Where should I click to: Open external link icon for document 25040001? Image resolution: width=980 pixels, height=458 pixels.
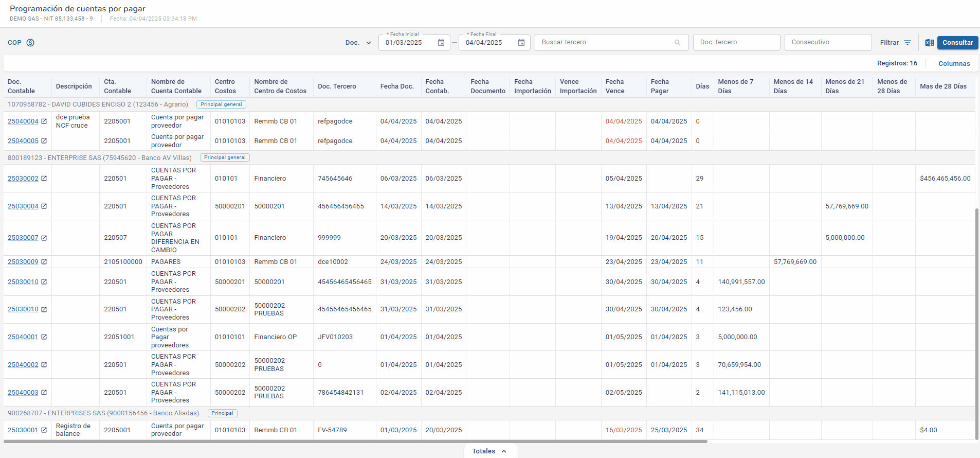coord(44,337)
